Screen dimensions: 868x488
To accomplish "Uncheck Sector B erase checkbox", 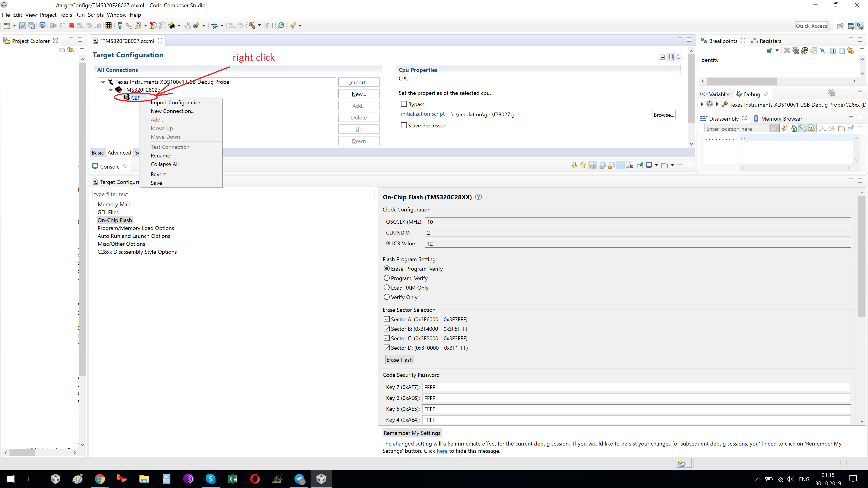I will click(387, 328).
